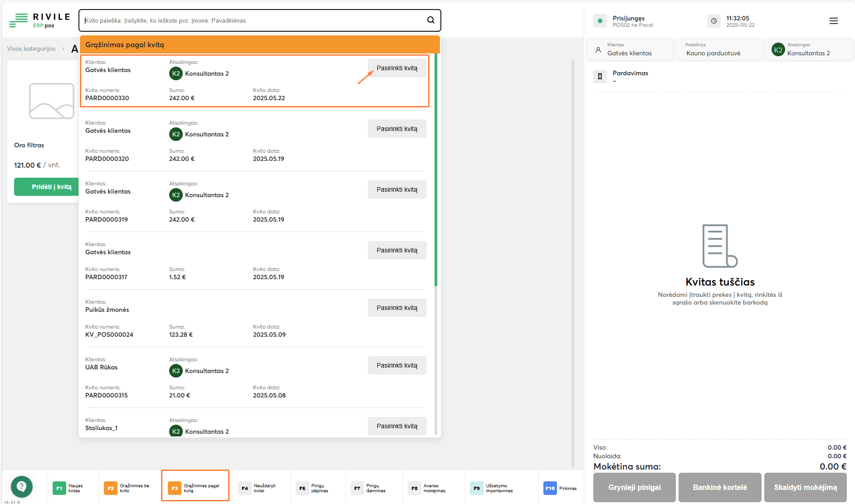The height and width of the screenshot is (504, 855).
Task: Open the Atsakingas Konsultantas 2 selector
Action: 809,49
